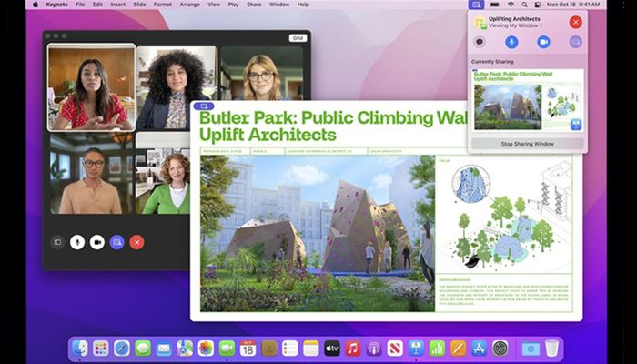This screenshot has width=637, height=364.
Task: Select curly-haired woman in blazer video tile
Action: (x=177, y=87)
